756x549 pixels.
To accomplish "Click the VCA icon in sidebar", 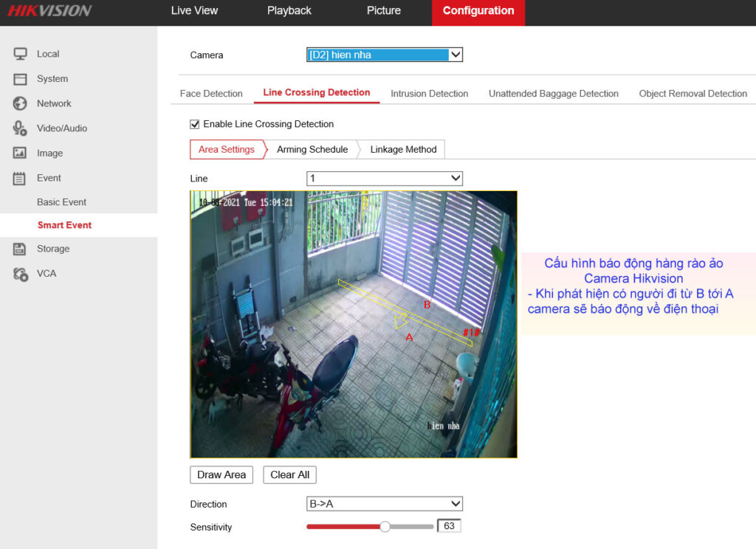I will coord(21,274).
